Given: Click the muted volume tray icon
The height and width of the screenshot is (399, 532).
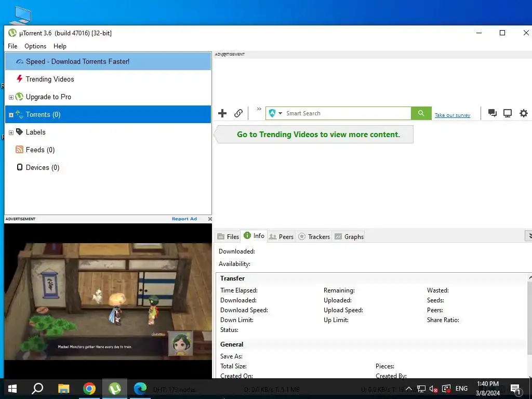Looking at the screenshot, I should click(x=433, y=389).
